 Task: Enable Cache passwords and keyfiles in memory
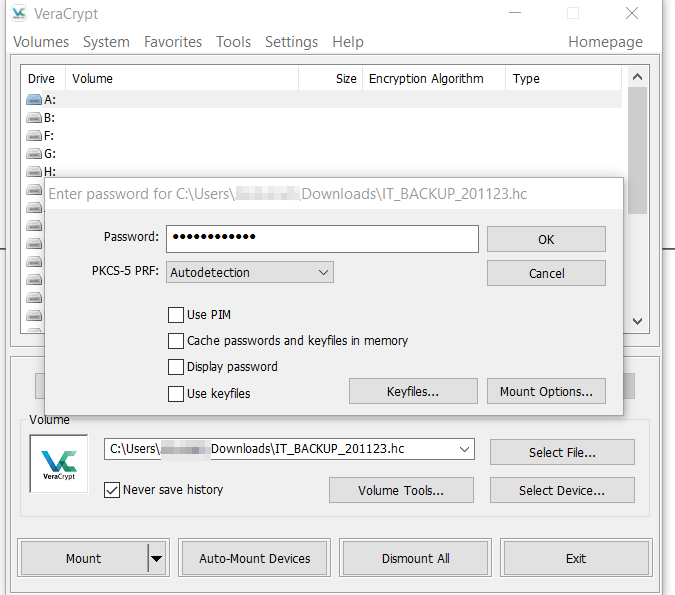176,341
